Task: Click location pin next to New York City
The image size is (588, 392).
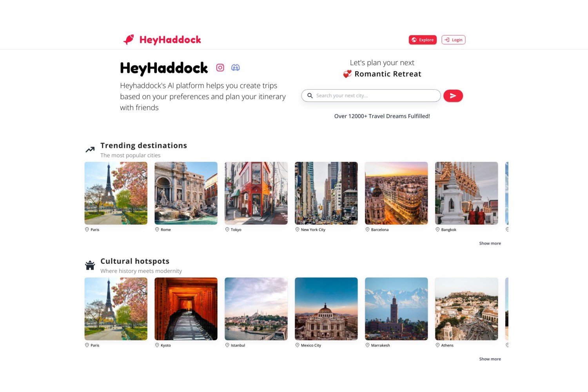Action: (298, 230)
